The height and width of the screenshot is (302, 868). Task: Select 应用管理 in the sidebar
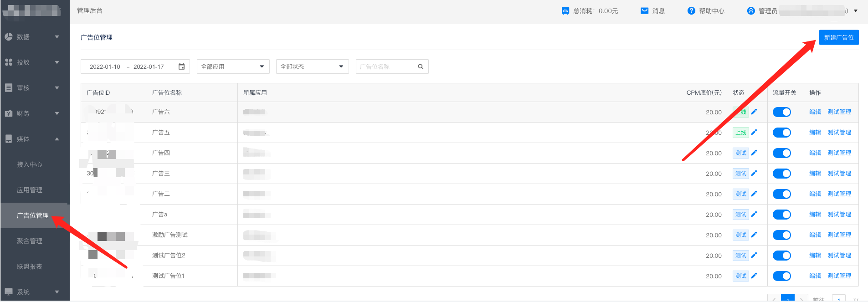click(x=30, y=190)
